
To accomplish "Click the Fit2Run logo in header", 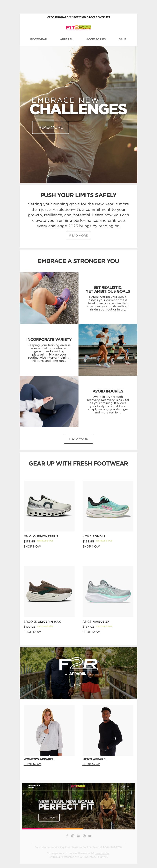I will coord(78,28).
